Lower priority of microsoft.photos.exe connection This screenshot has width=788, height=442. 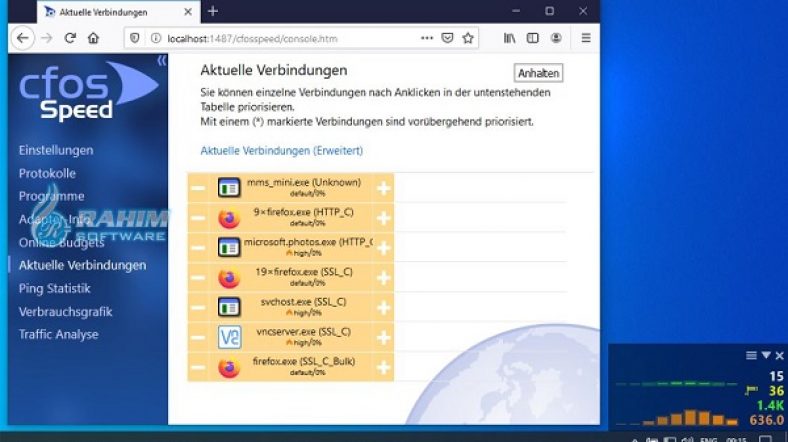pos(198,248)
